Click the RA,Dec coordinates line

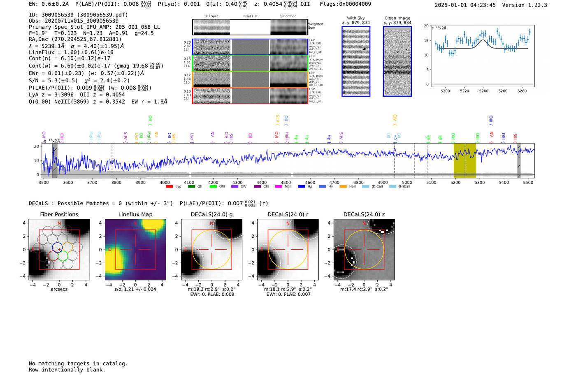[75, 39]
